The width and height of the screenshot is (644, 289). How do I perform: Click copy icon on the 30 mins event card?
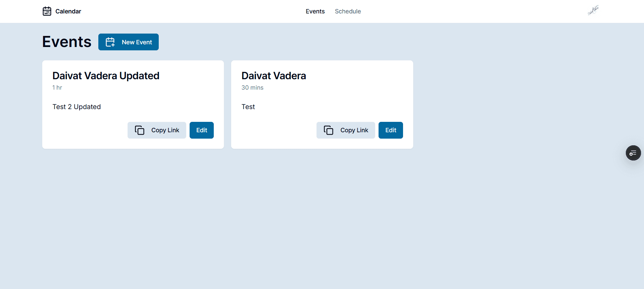point(329,130)
